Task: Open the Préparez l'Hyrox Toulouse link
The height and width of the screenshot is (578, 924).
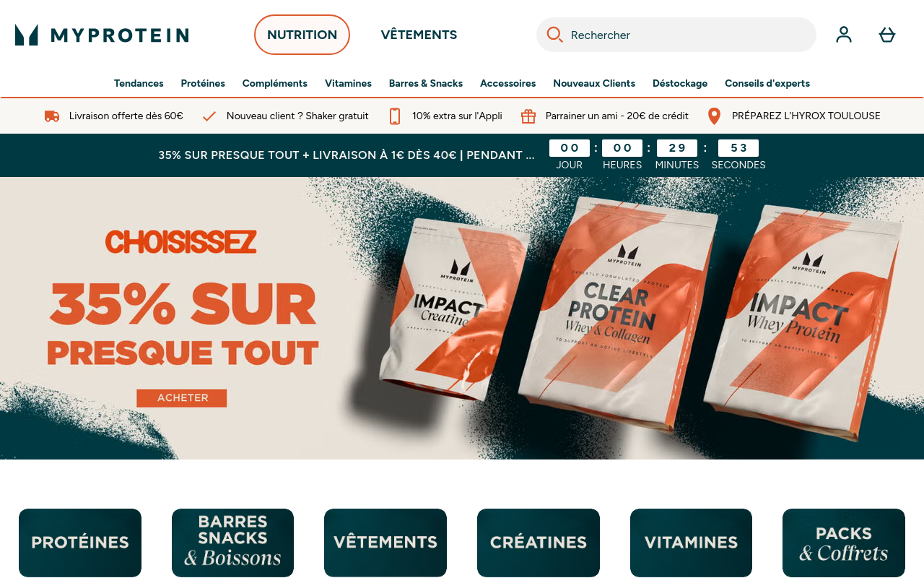Action: pos(806,116)
